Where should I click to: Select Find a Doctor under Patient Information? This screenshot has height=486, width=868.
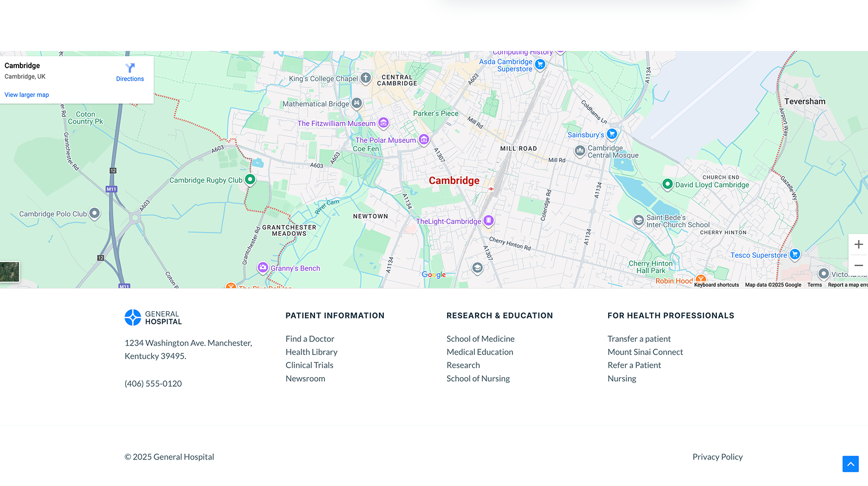[309, 338]
